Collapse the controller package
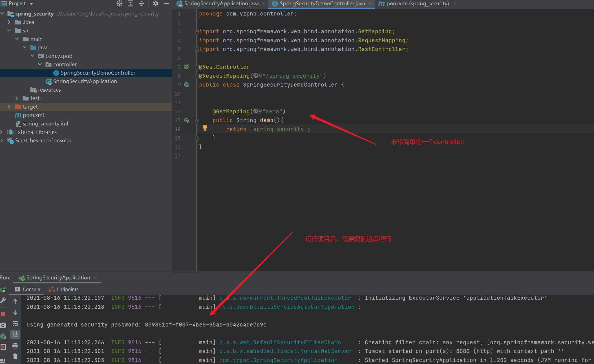 [40, 64]
